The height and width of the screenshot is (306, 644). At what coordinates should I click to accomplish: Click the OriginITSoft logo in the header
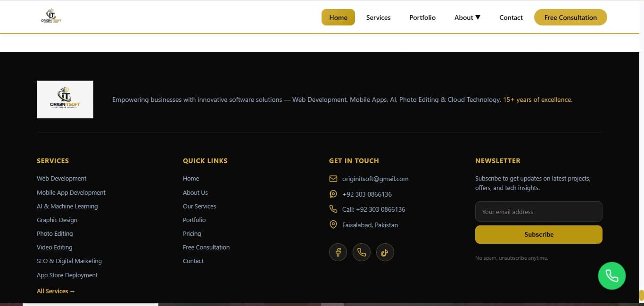click(x=51, y=17)
